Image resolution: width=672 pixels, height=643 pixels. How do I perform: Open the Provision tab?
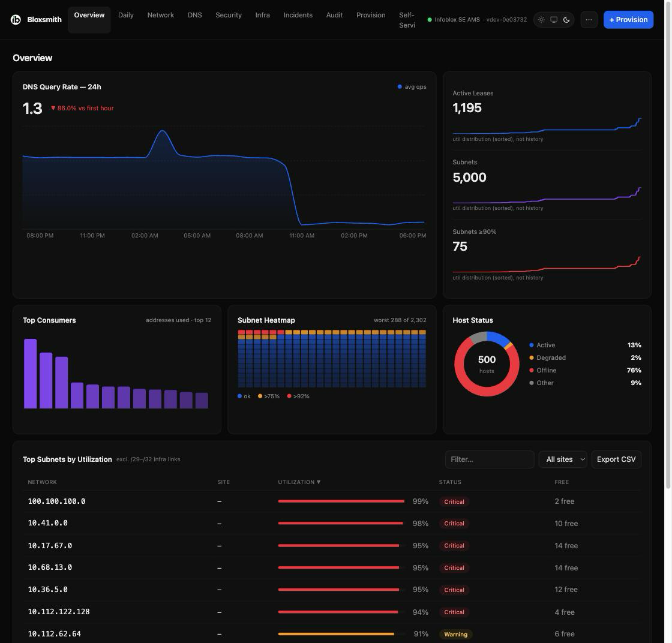click(371, 15)
